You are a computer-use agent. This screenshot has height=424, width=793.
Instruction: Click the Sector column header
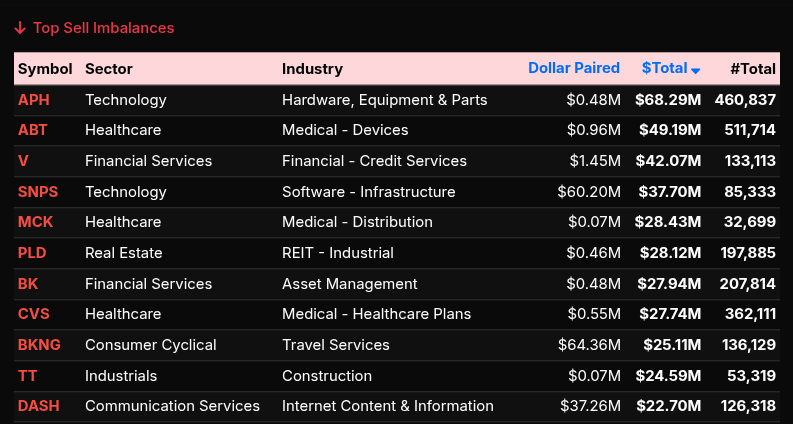109,69
